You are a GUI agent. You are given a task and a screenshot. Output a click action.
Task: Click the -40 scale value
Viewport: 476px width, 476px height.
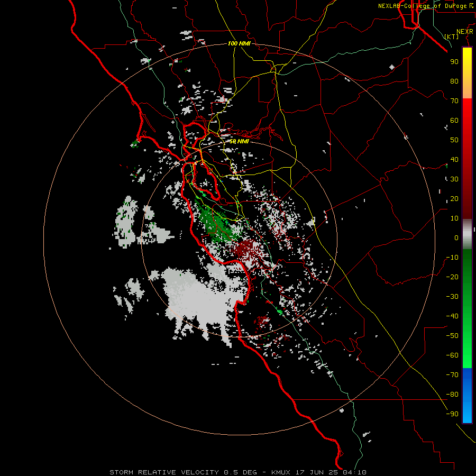pos(452,316)
